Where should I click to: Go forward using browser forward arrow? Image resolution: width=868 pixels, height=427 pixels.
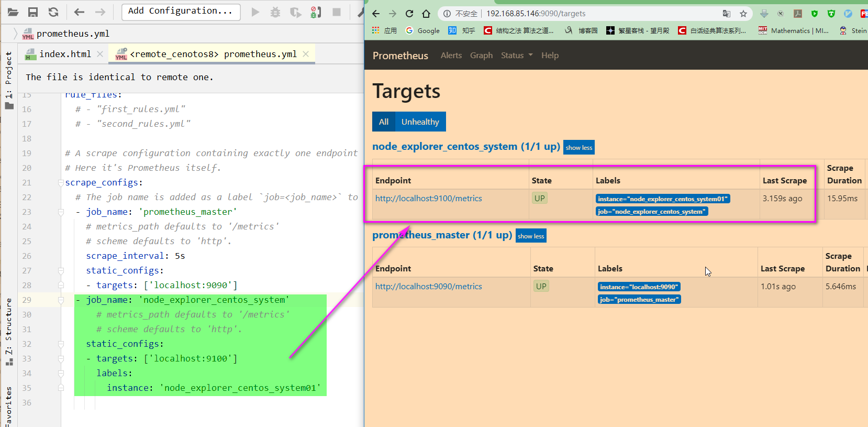coord(393,14)
